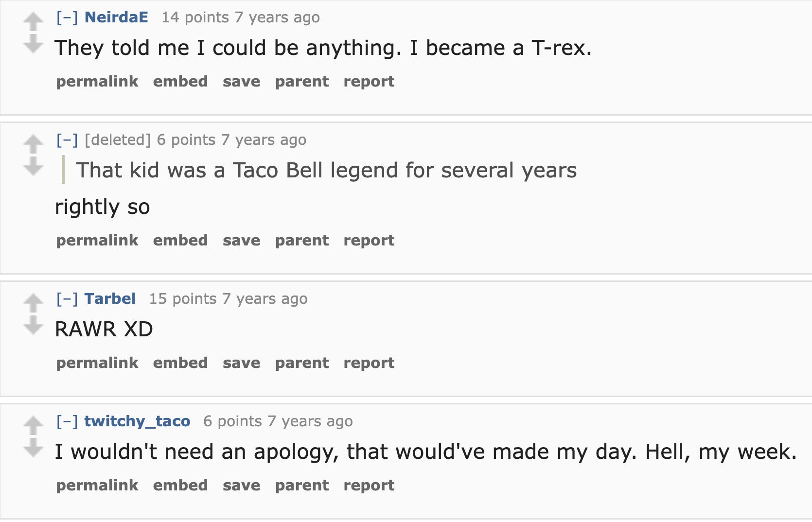
Task: Open the permalink for Tarbel's comment
Action: pos(97,363)
